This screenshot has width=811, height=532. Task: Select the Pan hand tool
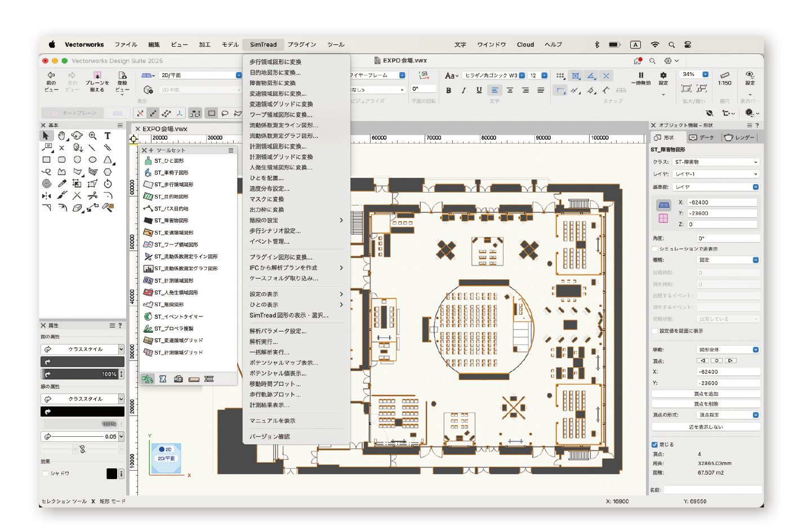point(61,136)
